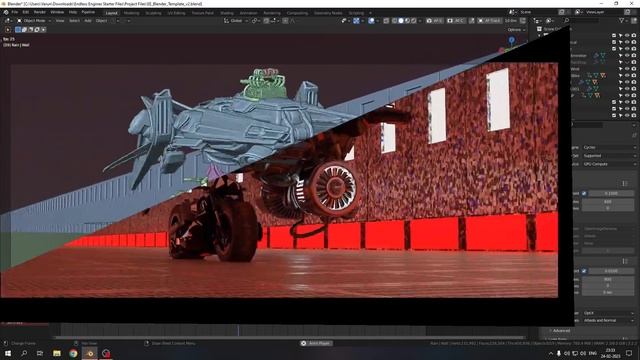Switch to wireframe viewport shading
640x360 pixels.
point(394,20)
